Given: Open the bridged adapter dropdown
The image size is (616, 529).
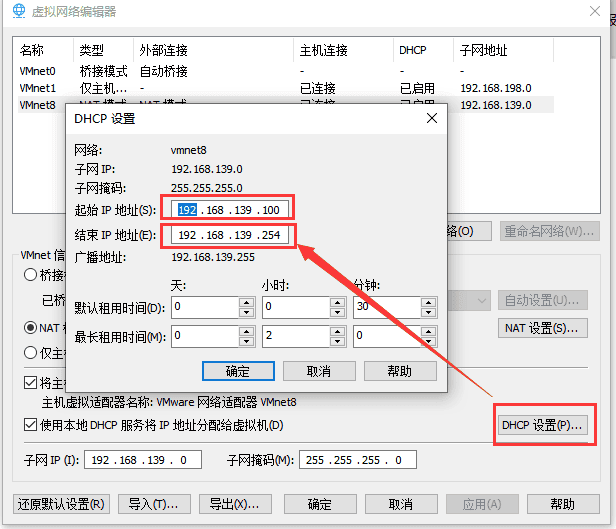Looking at the screenshot, I should coord(481,300).
